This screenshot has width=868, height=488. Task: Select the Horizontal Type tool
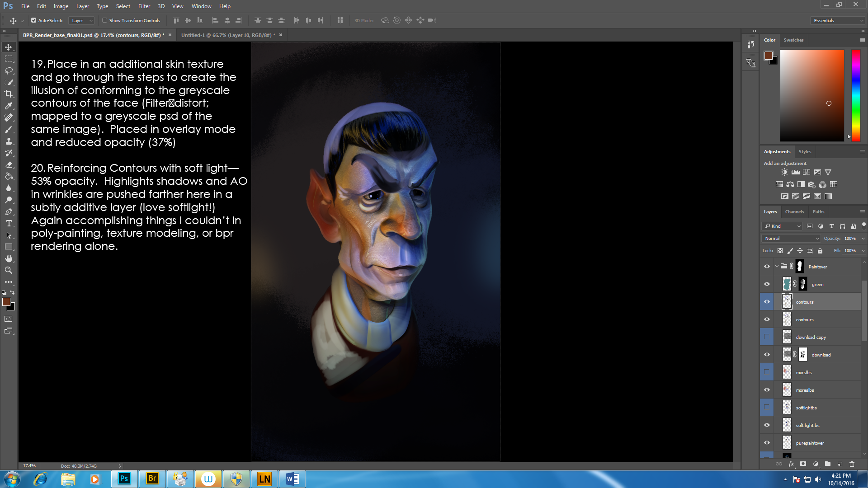9,224
